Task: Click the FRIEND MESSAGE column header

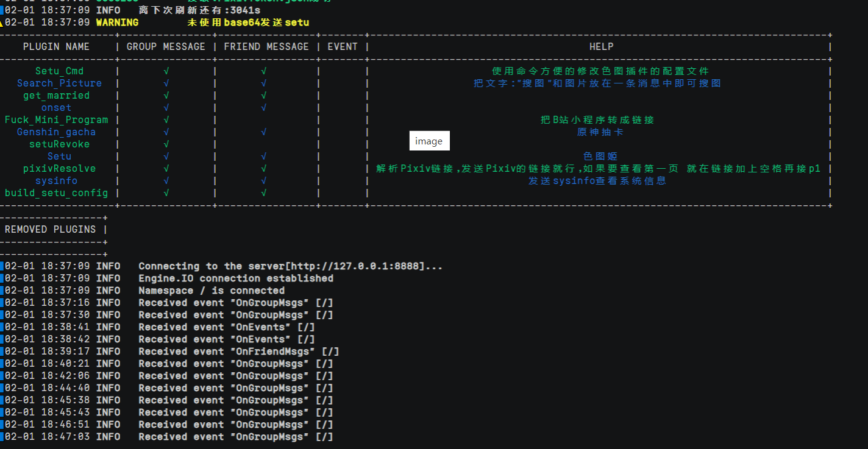Action: coord(266,46)
